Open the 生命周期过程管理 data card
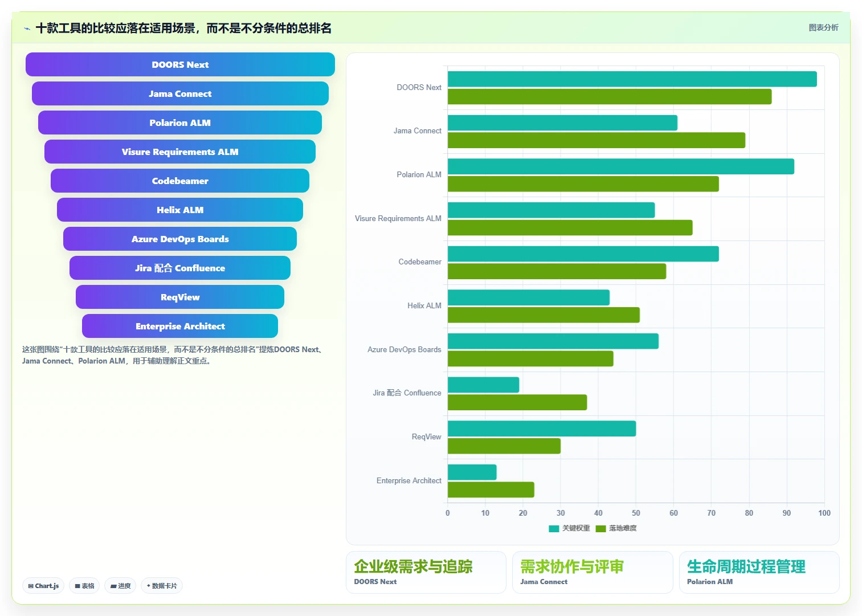Viewport: 862px width, 616px height. [759, 572]
